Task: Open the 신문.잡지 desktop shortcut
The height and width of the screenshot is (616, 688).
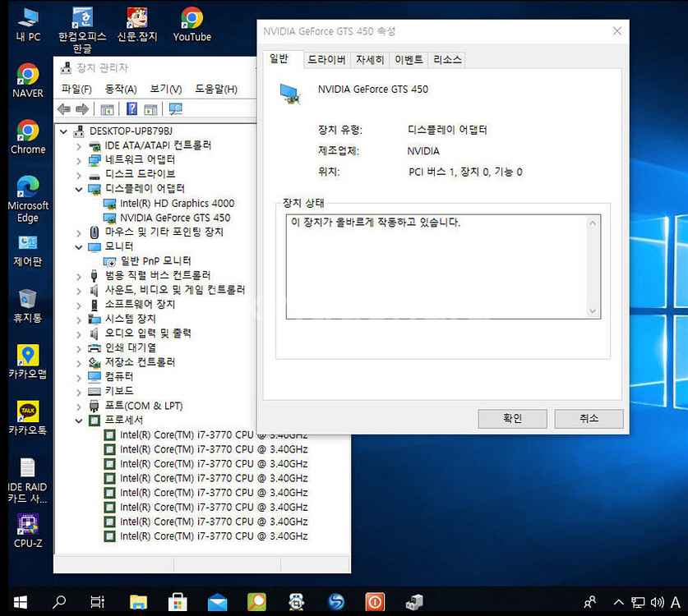Action: pyautogui.click(x=137, y=25)
